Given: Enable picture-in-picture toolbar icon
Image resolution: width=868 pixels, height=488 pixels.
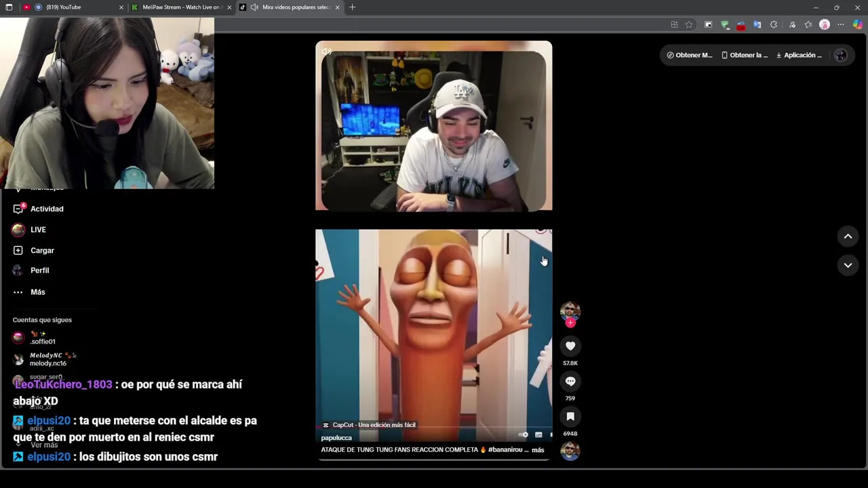Looking at the screenshot, I should tap(708, 25).
